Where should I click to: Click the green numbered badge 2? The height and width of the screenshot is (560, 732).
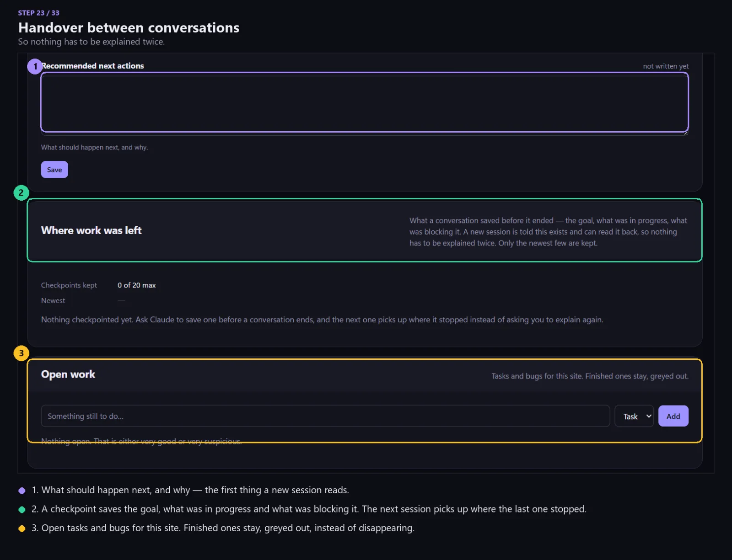click(21, 192)
